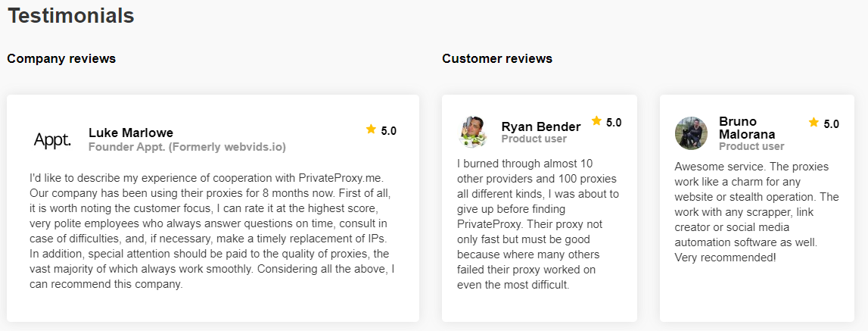This screenshot has height=331, width=868.
Task: Click Bruno Malorana's 'Awesome service' review text
Action: [x=756, y=212]
